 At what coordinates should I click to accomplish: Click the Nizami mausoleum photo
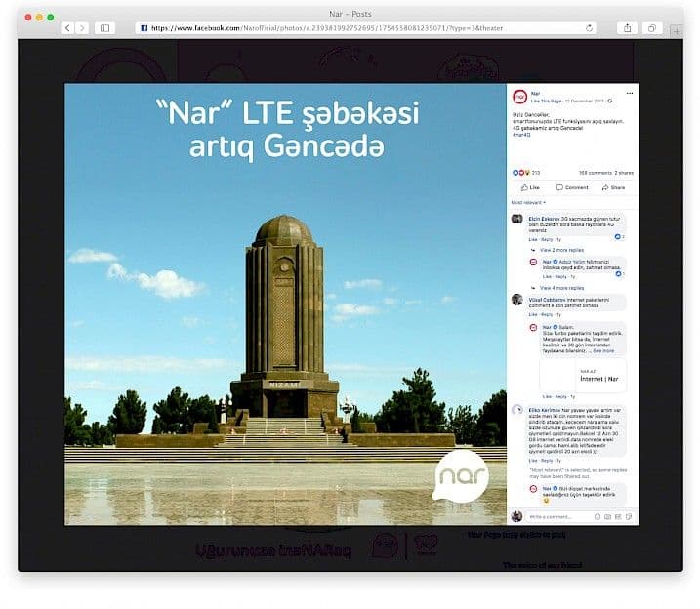click(x=285, y=304)
